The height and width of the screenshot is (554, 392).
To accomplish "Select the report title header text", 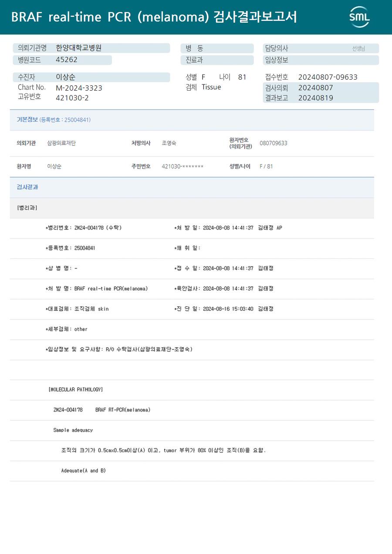I will pyautogui.click(x=154, y=17).
